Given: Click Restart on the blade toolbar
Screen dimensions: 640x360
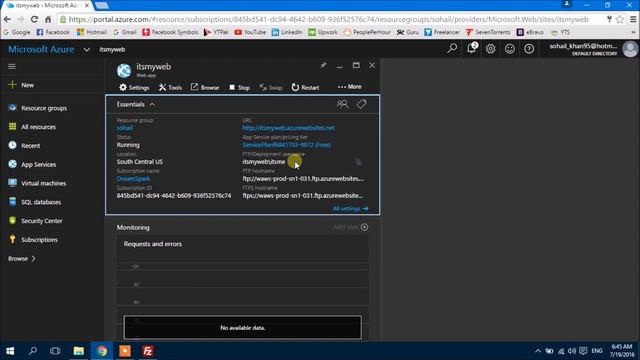Looking at the screenshot, I should [x=305, y=87].
